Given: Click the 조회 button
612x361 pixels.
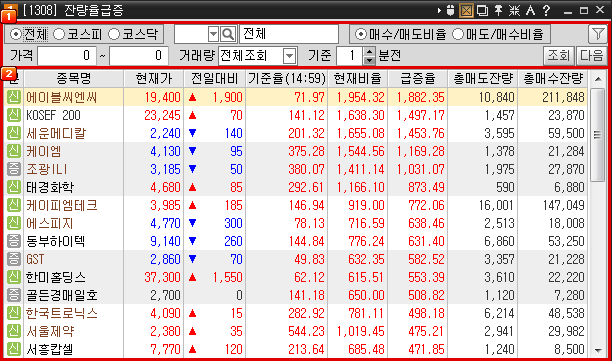Looking at the screenshot, I should pos(559,56).
